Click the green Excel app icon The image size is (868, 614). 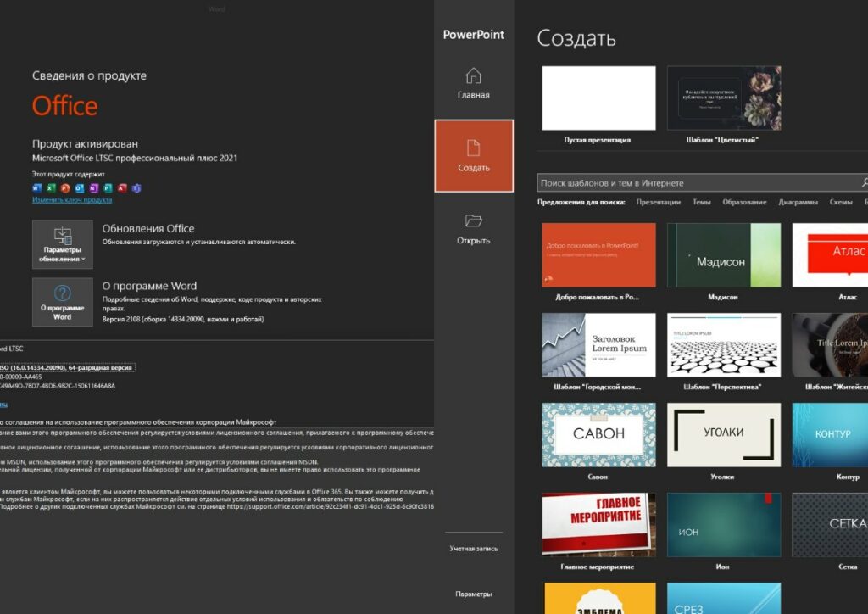[52, 188]
